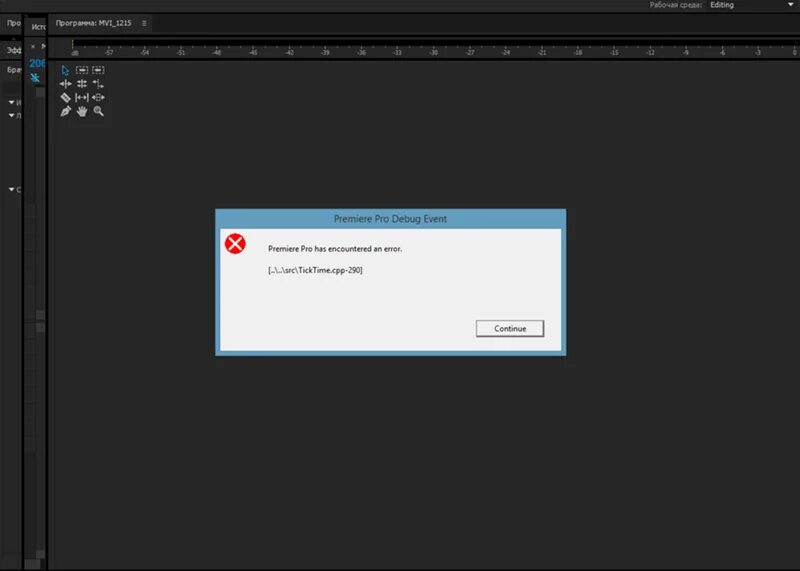Collapse the section starting with Л
800x571 pixels.
click(12, 115)
